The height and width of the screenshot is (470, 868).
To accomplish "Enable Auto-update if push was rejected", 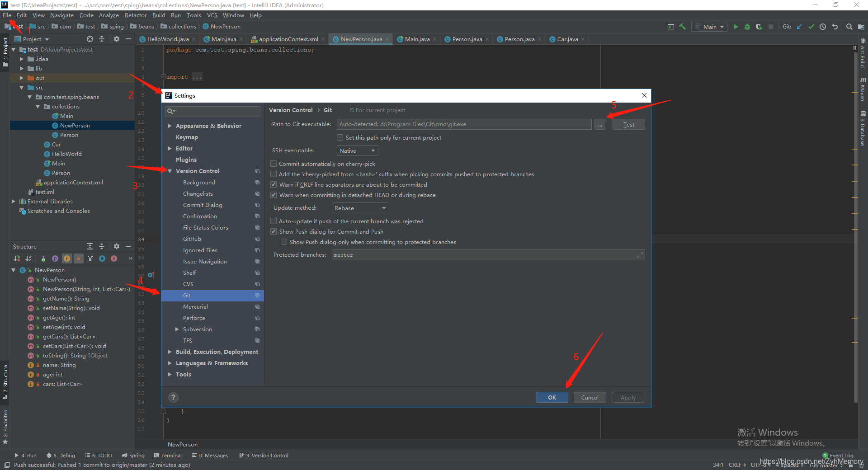I will 274,221.
